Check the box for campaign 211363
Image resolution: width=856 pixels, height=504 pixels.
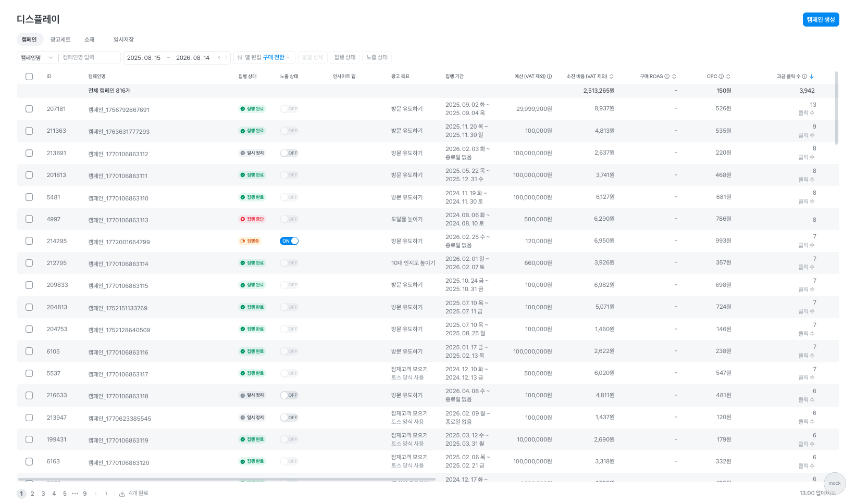pos(29,131)
